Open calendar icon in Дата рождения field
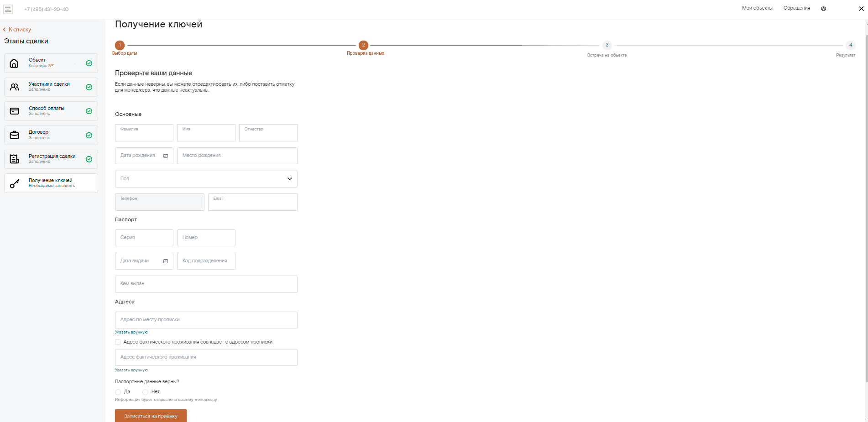This screenshot has height=422, width=868. pos(166,156)
